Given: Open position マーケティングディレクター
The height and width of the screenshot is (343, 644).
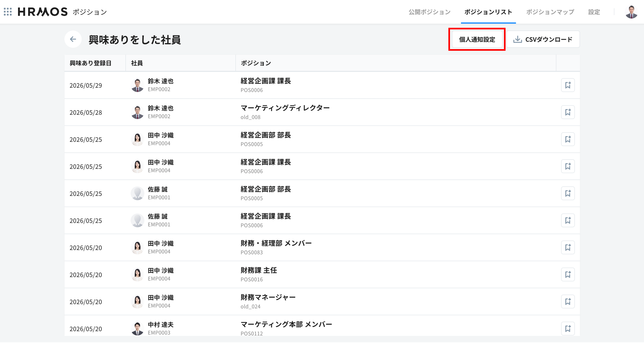Looking at the screenshot, I should [x=285, y=108].
